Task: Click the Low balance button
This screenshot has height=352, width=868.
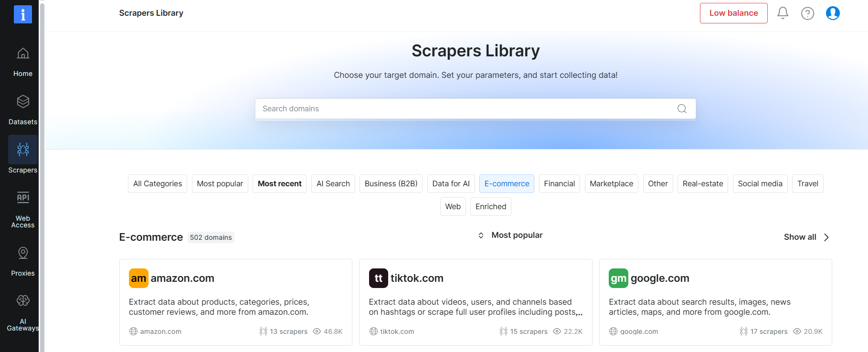Action: 734,13
